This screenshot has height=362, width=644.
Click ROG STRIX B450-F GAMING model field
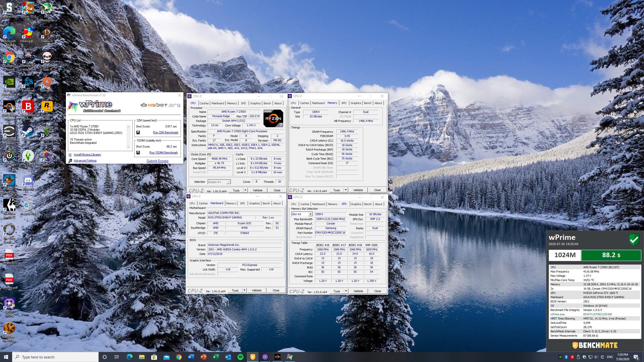click(231, 218)
